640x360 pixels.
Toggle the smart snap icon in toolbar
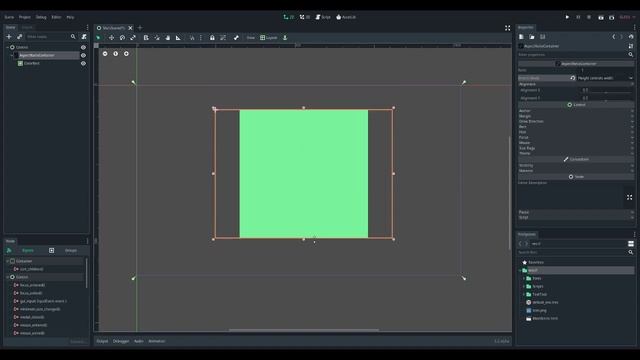(192, 38)
